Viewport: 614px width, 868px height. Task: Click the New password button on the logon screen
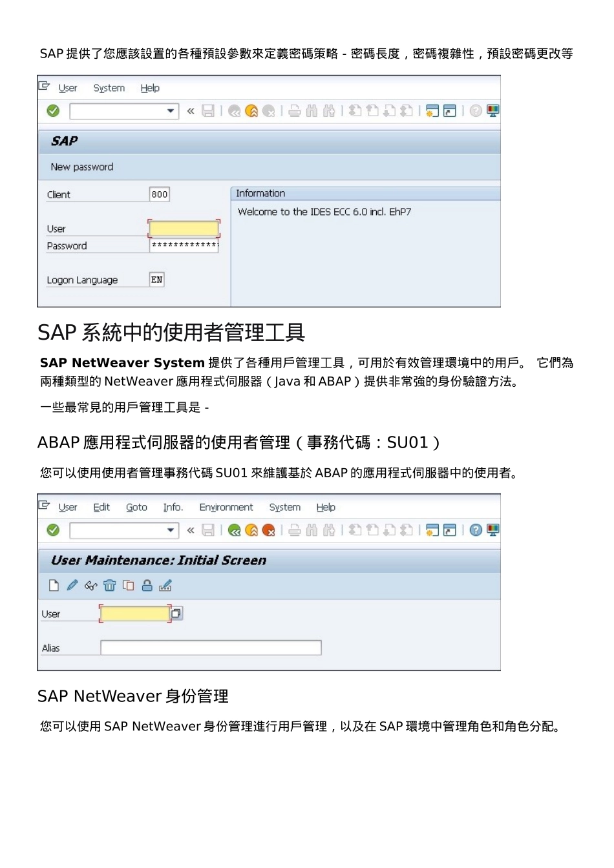(x=82, y=167)
